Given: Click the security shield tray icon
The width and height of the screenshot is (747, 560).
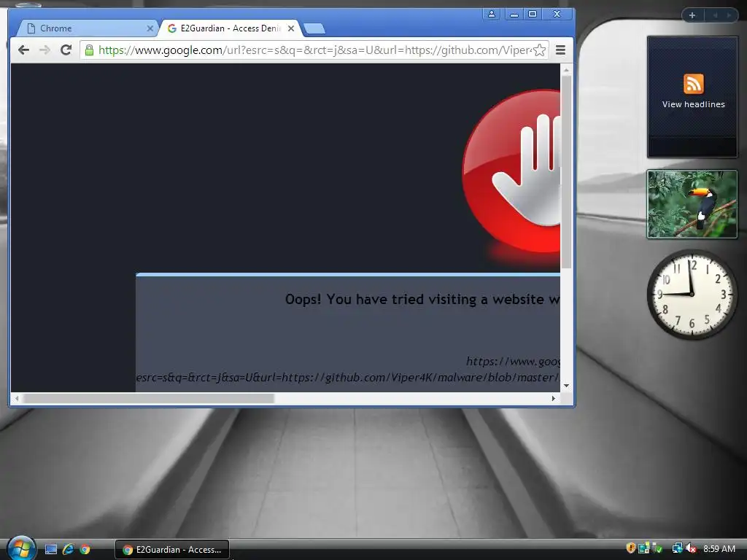Looking at the screenshot, I should [631, 548].
